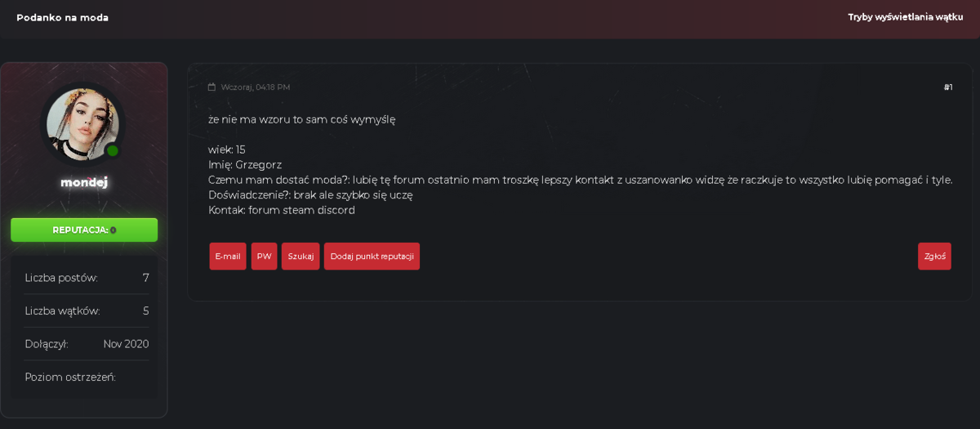980x429 pixels.
Task: Click the post message text body
Action: (580, 164)
